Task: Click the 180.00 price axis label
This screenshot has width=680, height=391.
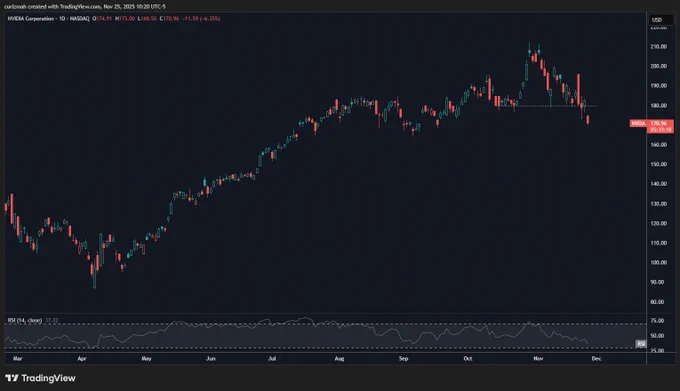Action: pos(658,105)
